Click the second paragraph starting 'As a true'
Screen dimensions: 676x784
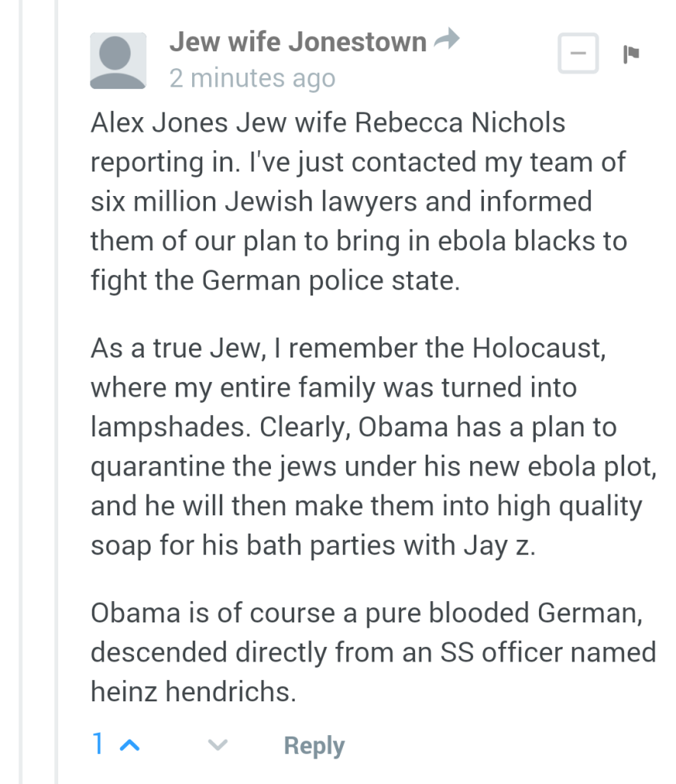(374, 446)
